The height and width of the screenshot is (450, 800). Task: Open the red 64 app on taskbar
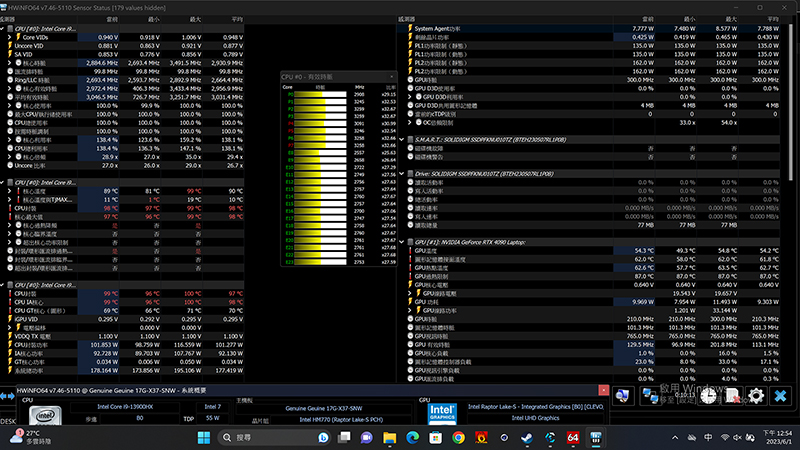[x=572, y=438]
